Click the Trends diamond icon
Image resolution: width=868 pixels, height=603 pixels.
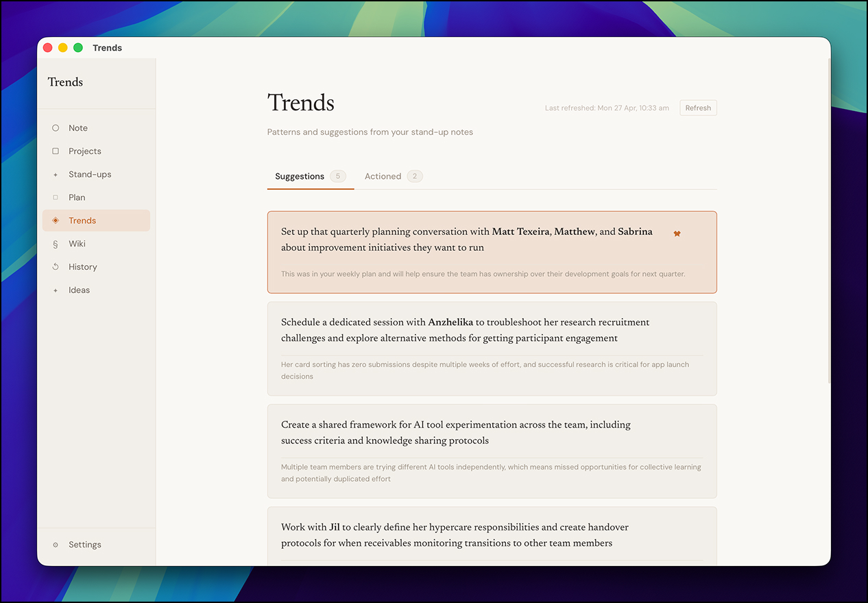click(56, 221)
